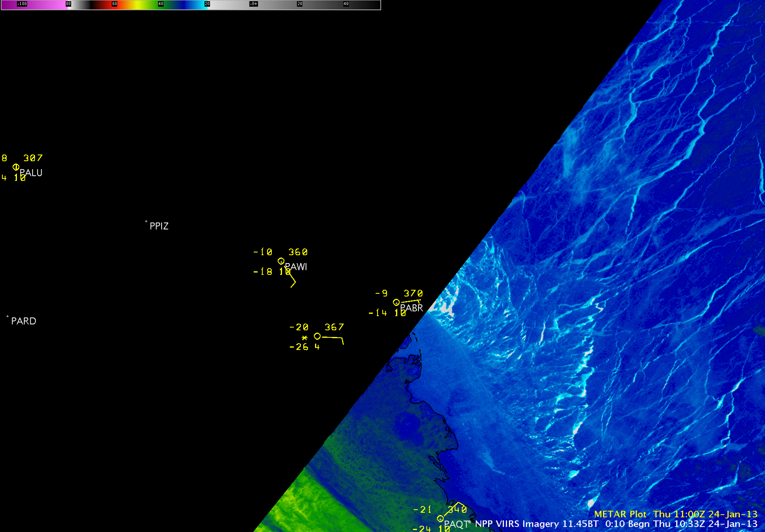Click the PABR temperature value -9
765x532 pixels.
pyautogui.click(x=382, y=293)
